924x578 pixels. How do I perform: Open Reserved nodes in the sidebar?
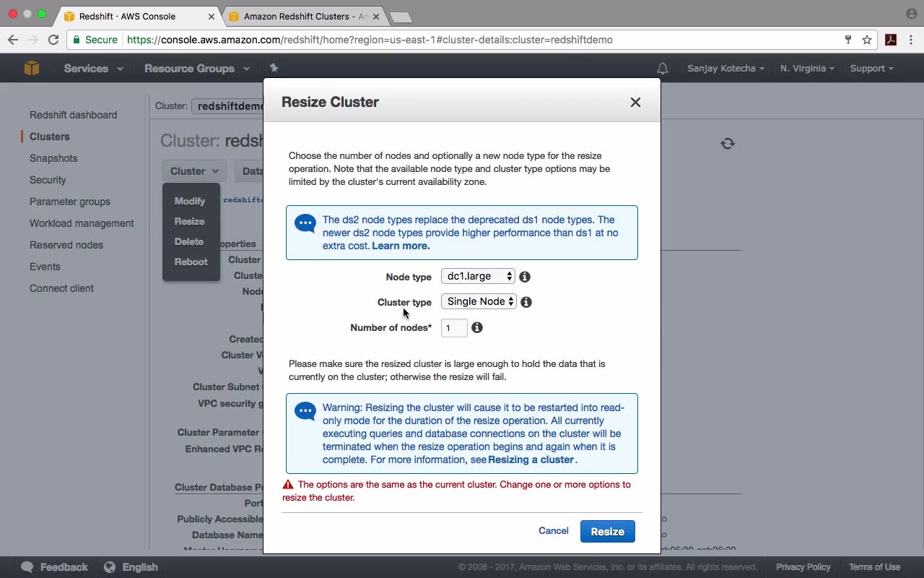66,245
